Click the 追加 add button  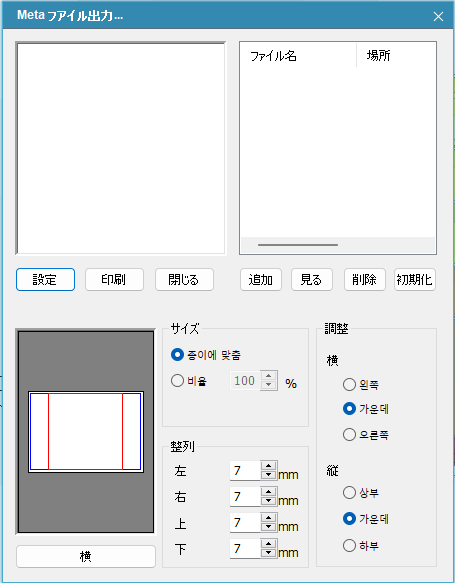pyautogui.click(x=261, y=280)
